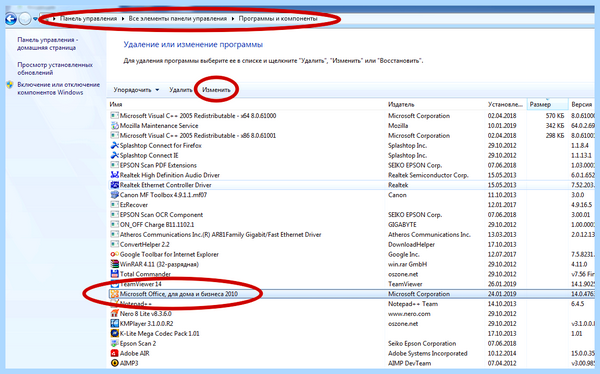The width and height of the screenshot is (600, 374).
Task: Open Панель управления - домашняя страница link
Action: tap(47, 44)
